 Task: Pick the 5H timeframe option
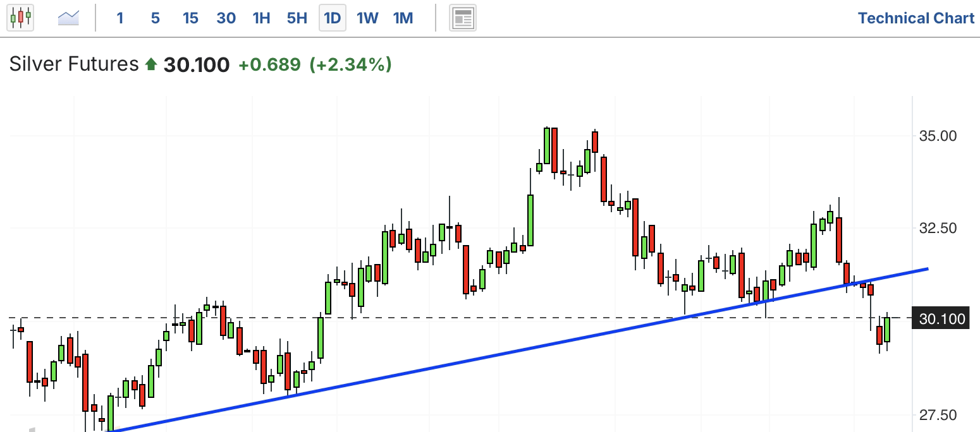click(297, 18)
